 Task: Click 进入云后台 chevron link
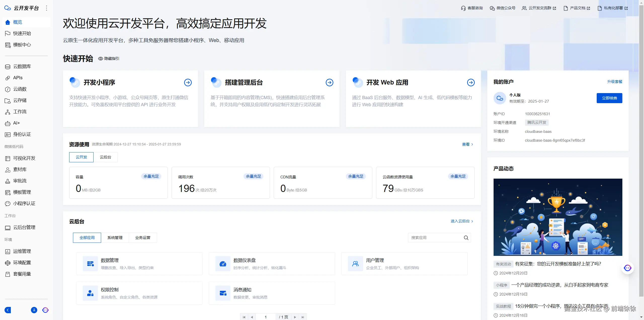point(472,221)
